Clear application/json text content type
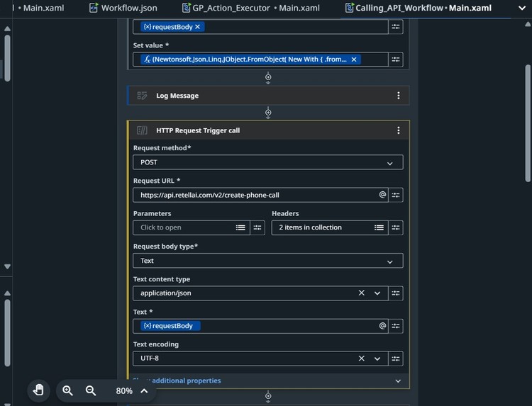 pos(362,293)
